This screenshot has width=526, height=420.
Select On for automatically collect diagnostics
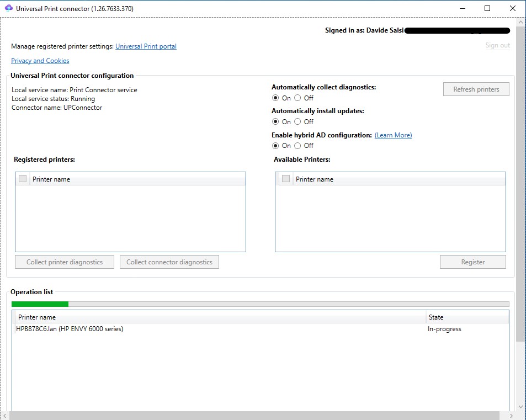point(275,98)
